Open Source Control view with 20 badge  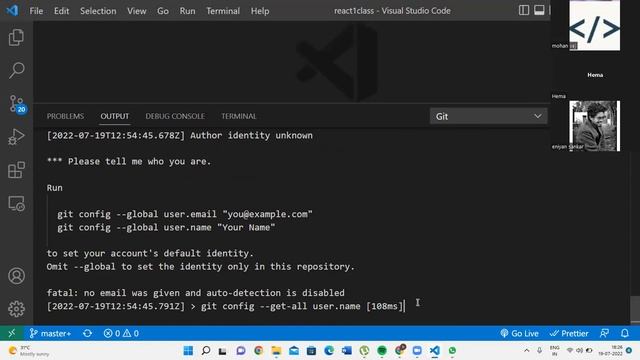coord(17,104)
